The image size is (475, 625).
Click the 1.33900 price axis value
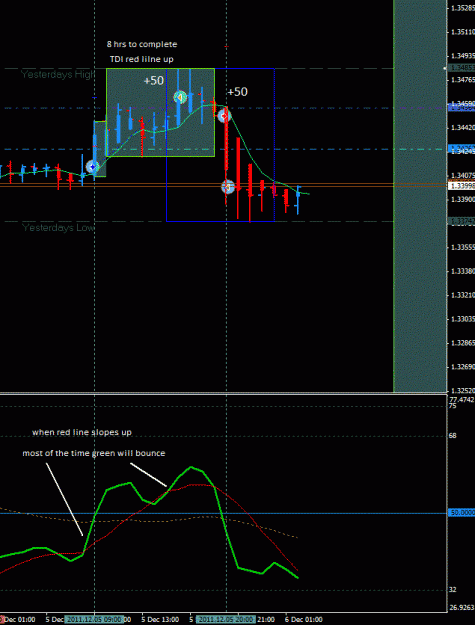click(463, 199)
